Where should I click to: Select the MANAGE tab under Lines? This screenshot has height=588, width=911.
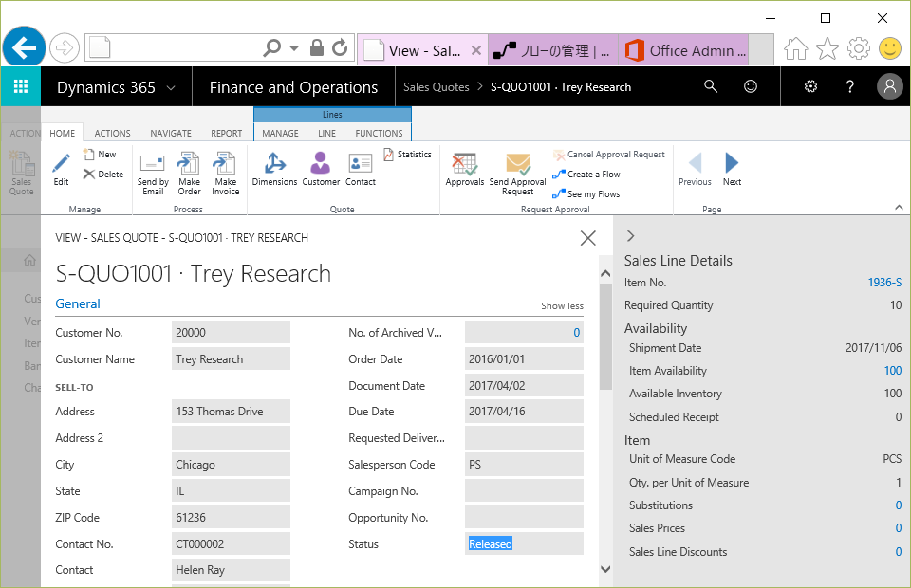(x=280, y=133)
